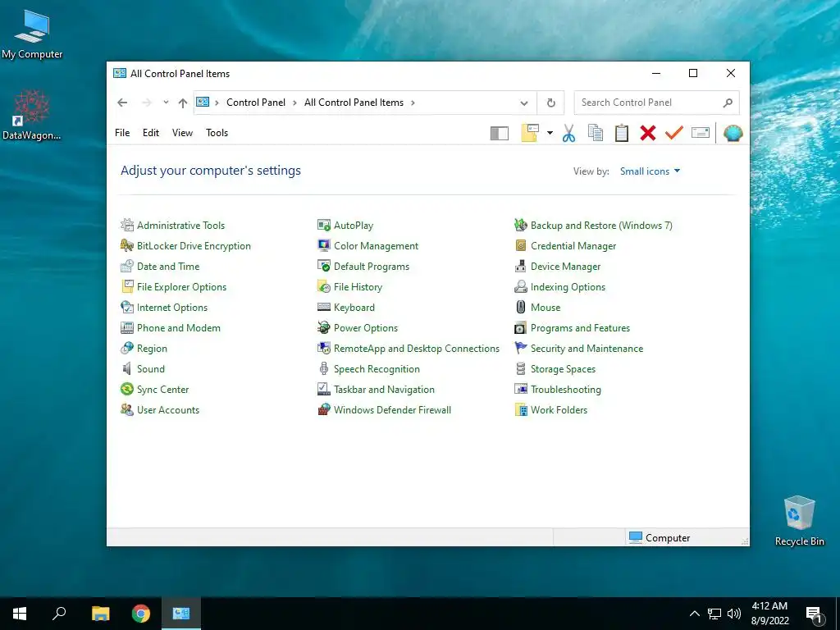Open File Explorer from the taskbar
This screenshot has width=840, height=630.
coord(100,614)
